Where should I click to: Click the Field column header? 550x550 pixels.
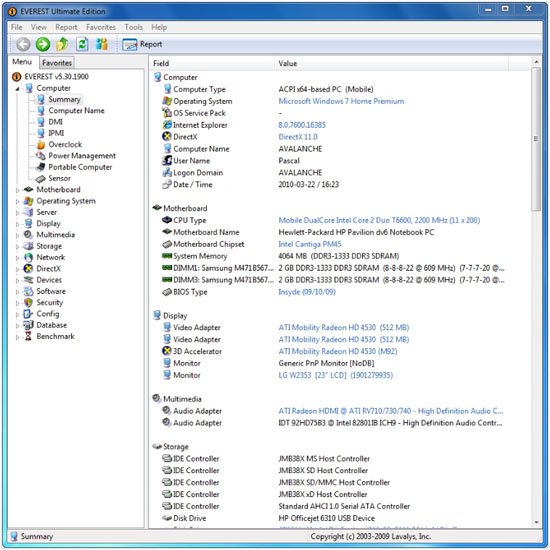(211, 63)
